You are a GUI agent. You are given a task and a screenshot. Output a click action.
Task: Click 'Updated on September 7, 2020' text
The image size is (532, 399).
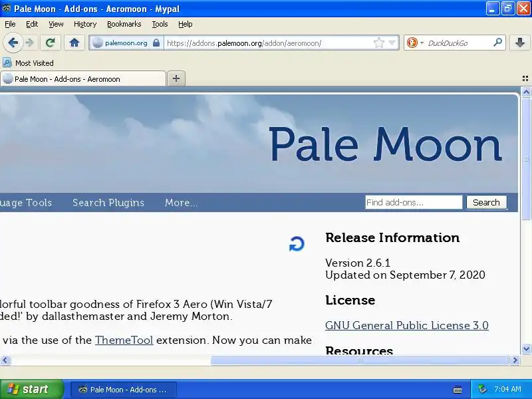[405, 275]
